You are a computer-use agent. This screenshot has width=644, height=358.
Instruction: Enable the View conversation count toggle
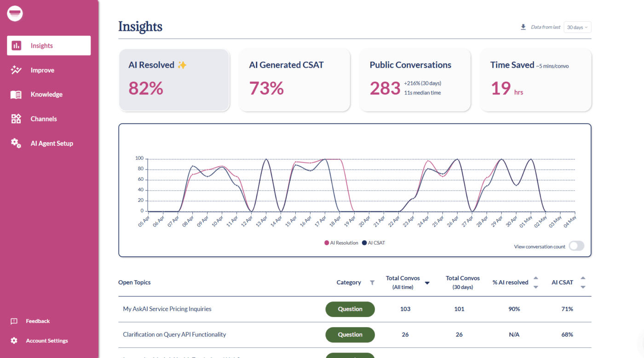[x=576, y=246]
